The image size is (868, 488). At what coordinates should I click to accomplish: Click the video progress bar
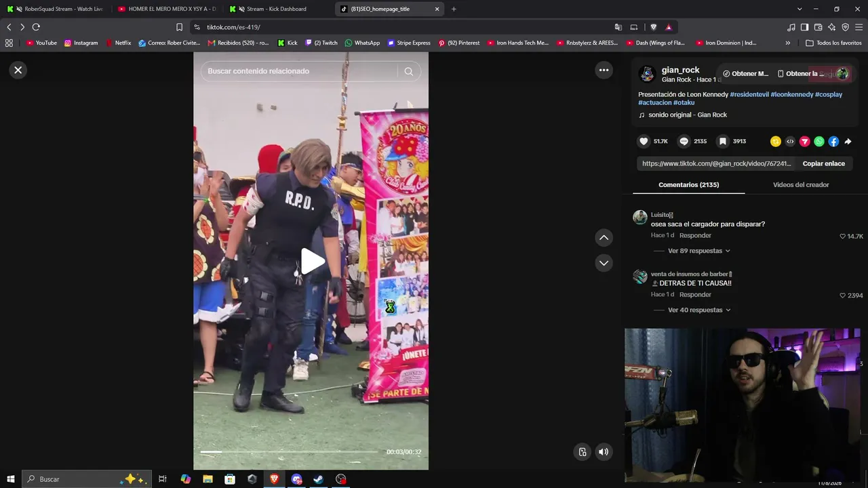[290, 451]
